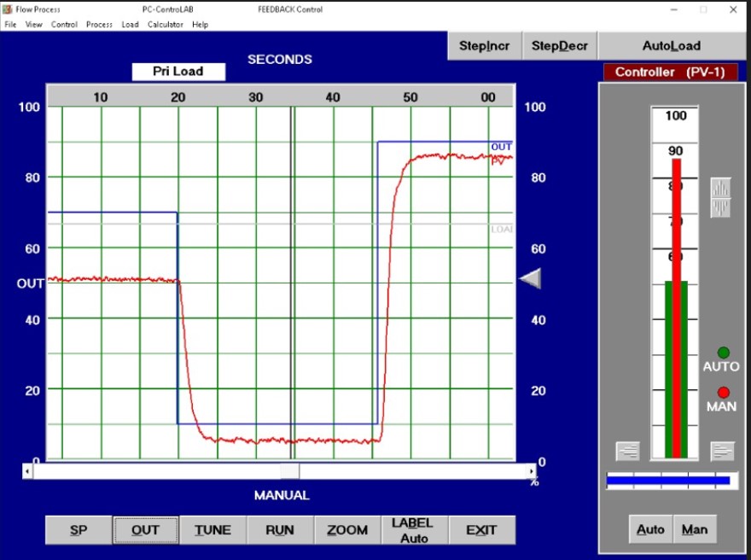This screenshot has height=560, width=751.
Task: Click the Pri Load label box
Action: coord(178,72)
